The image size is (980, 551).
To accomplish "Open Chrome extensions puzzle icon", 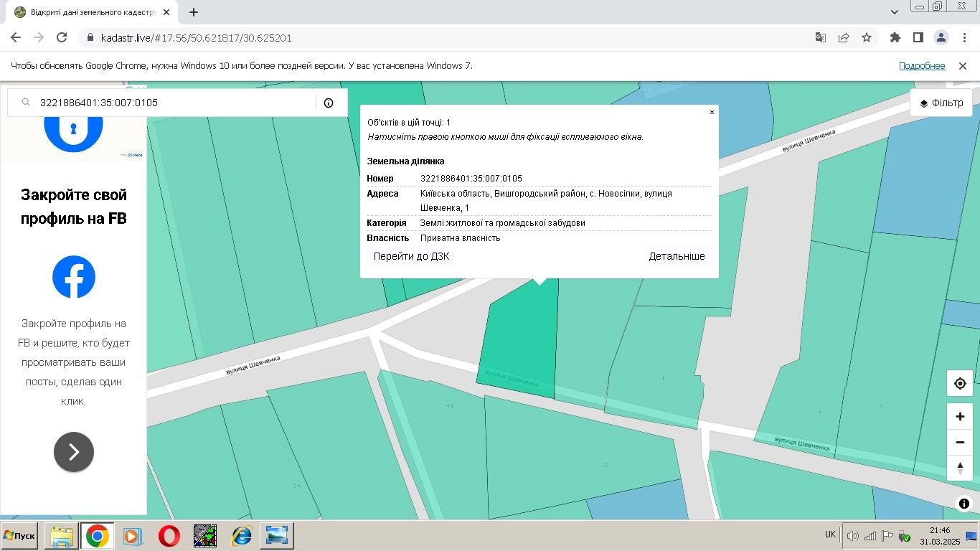I will tap(895, 38).
